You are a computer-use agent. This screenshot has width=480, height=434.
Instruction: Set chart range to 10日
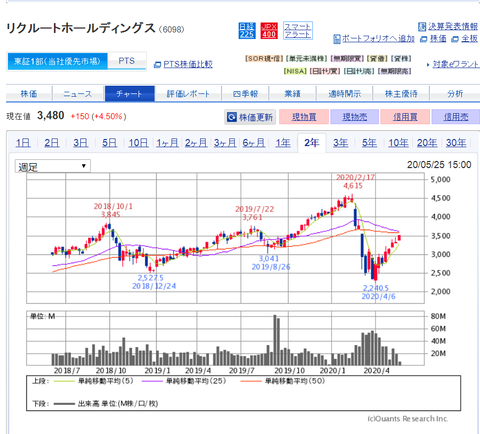click(138, 143)
